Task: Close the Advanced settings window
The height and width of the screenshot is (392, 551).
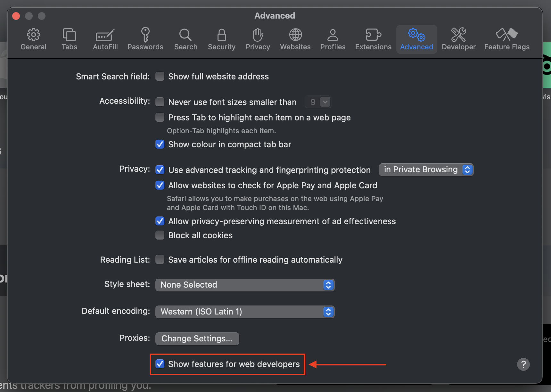Action: pyautogui.click(x=16, y=16)
